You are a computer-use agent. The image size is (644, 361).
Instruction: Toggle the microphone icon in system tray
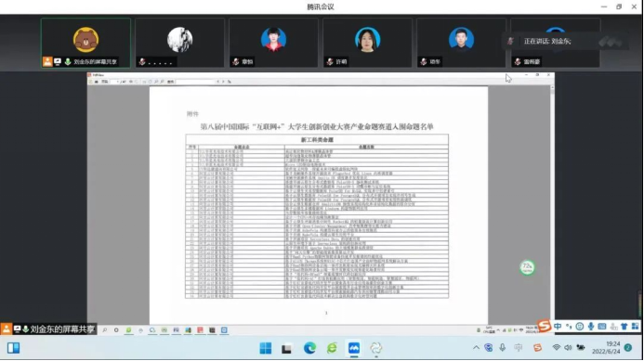point(503,348)
